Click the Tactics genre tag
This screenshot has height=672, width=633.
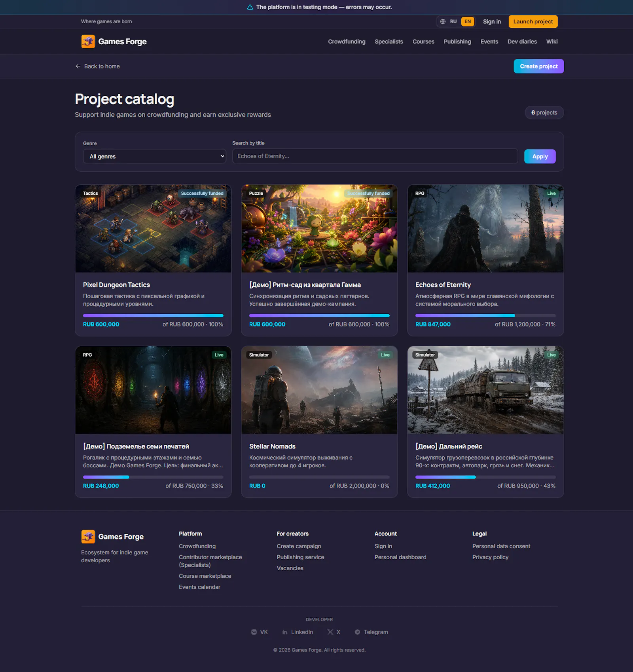pos(91,194)
